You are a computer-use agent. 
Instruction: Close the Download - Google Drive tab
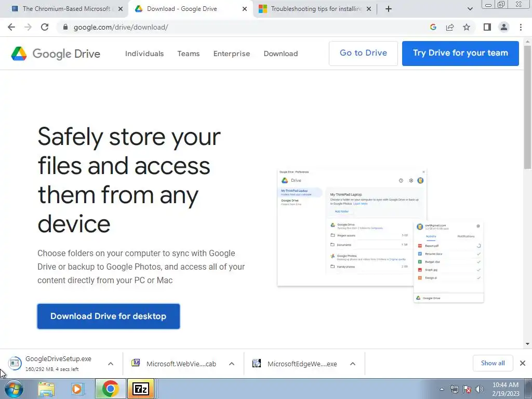pyautogui.click(x=245, y=9)
